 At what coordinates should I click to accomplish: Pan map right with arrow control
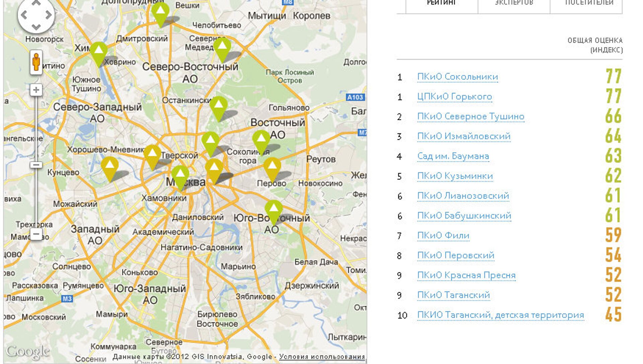pyautogui.click(x=49, y=15)
